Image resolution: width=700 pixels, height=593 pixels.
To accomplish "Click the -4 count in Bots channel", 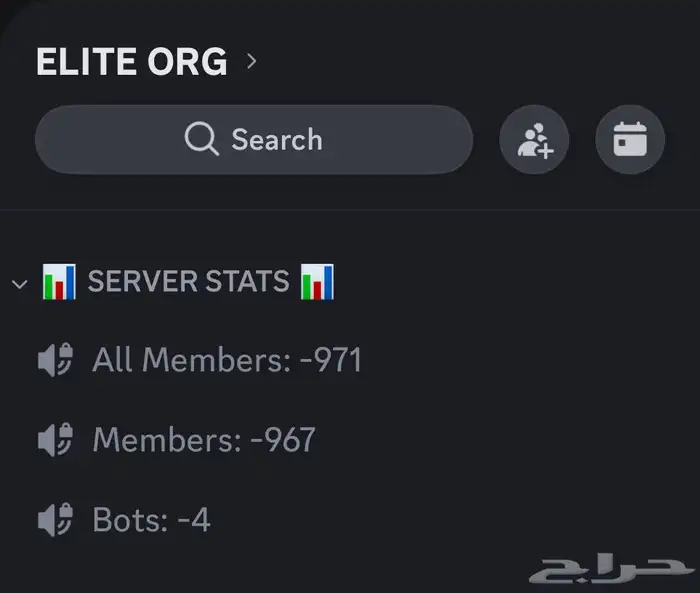I will click(194, 520).
